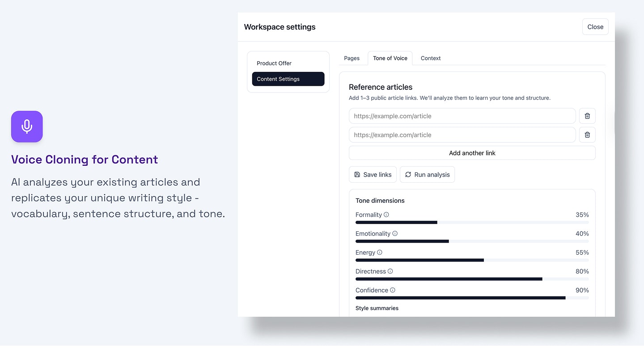Click the save icon inside Save links
This screenshot has height=348, width=644.
(x=357, y=174)
